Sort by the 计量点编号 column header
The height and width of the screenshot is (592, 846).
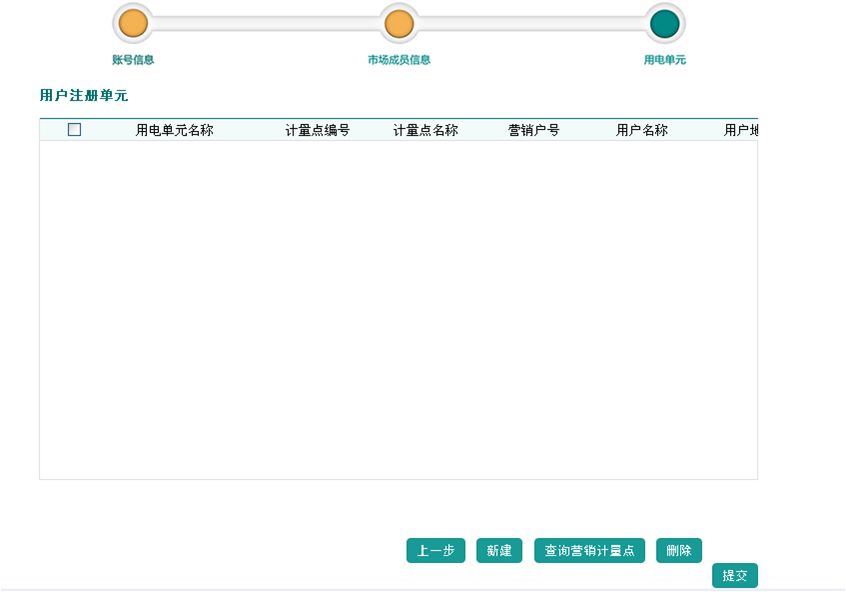317,130
